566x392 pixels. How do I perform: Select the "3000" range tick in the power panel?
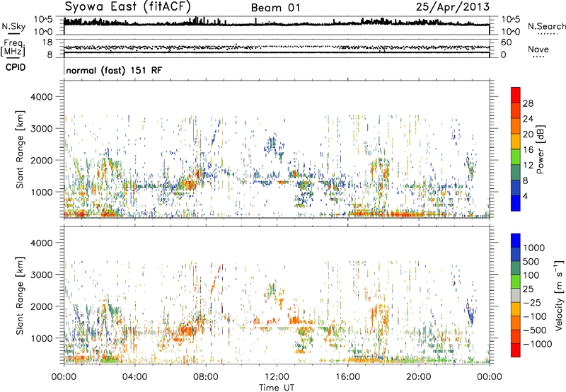42,129
